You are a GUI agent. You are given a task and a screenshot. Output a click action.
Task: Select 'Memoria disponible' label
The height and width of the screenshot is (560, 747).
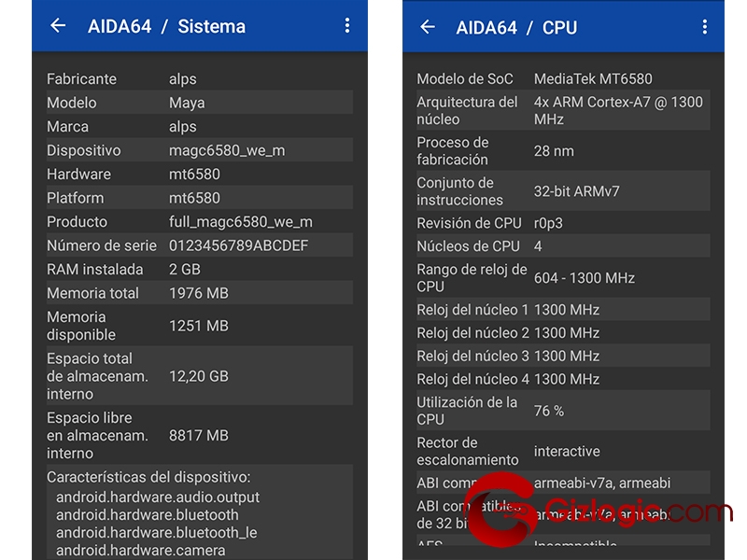(81, 326)
